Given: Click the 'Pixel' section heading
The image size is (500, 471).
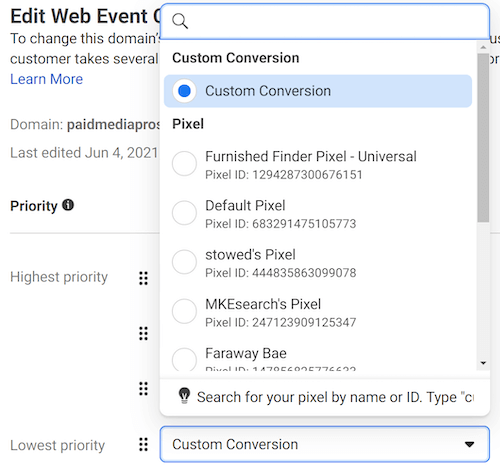Looking at the screenshot, I should (188, 124).
